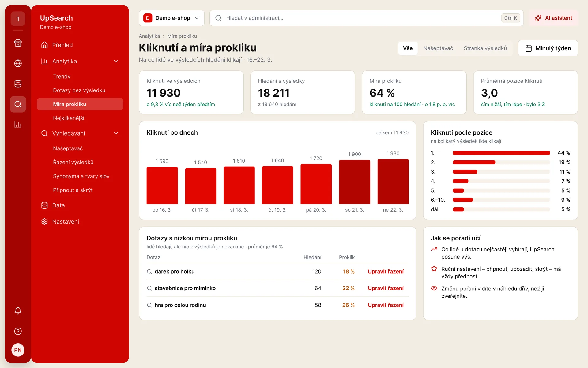The image size is (588, 368).
Task: Go to Přehled in sidebar
Action: pyautogui.click(x=80, y=45)
